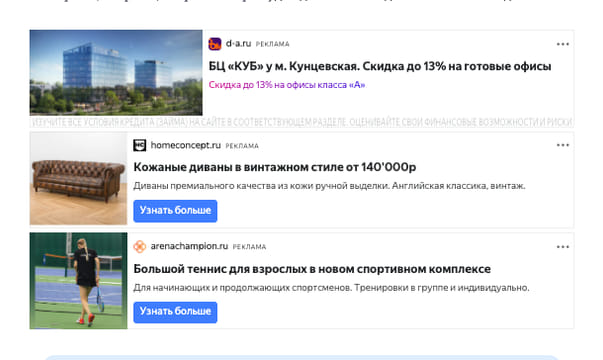Open the leather sofa ad image
The image size is (603, 360).
point(78,178)
